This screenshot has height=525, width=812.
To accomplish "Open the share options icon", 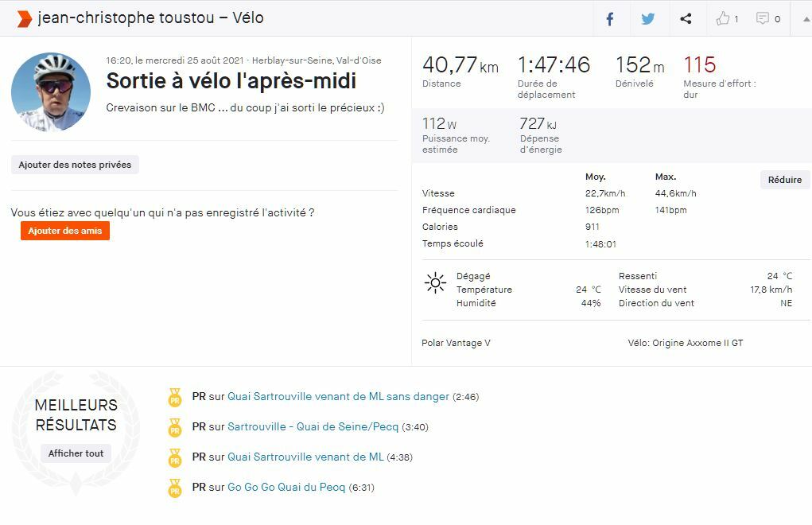I will click(x=686, y=19).
